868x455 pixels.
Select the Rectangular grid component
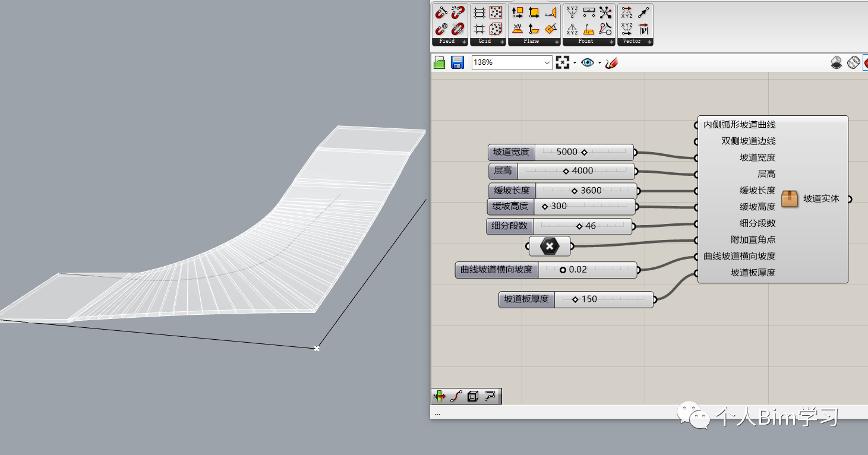tap(479, 12)
